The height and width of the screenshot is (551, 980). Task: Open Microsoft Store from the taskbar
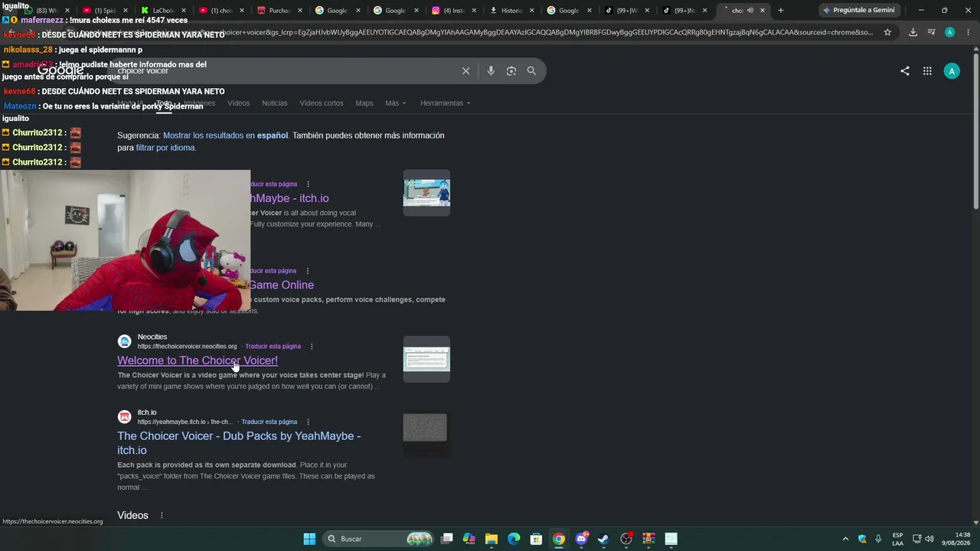tap(536, 539)
